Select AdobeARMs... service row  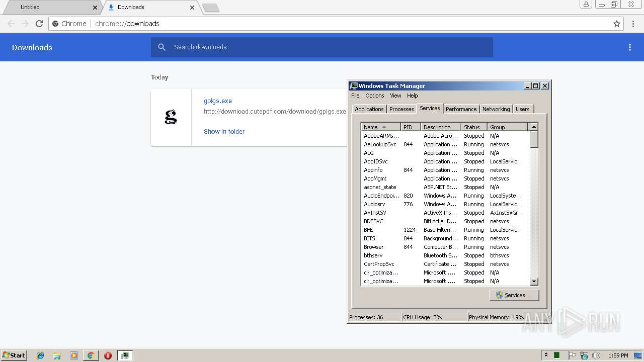[x=445, y=136]
